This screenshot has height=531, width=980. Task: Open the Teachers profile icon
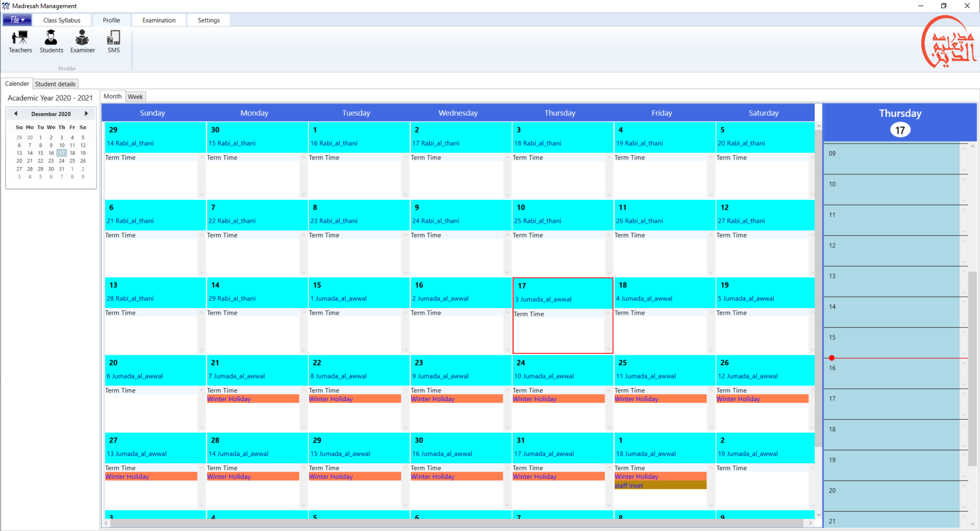tap(20, 41)
